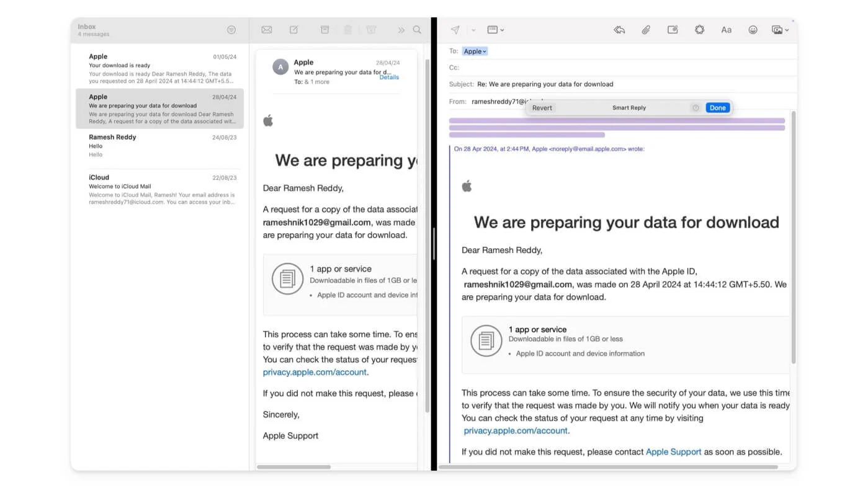Click 'Dear Ramesh Reddy,' in reading pane
This screenshot has width=868, height=488.
click(x=303, y=188)
